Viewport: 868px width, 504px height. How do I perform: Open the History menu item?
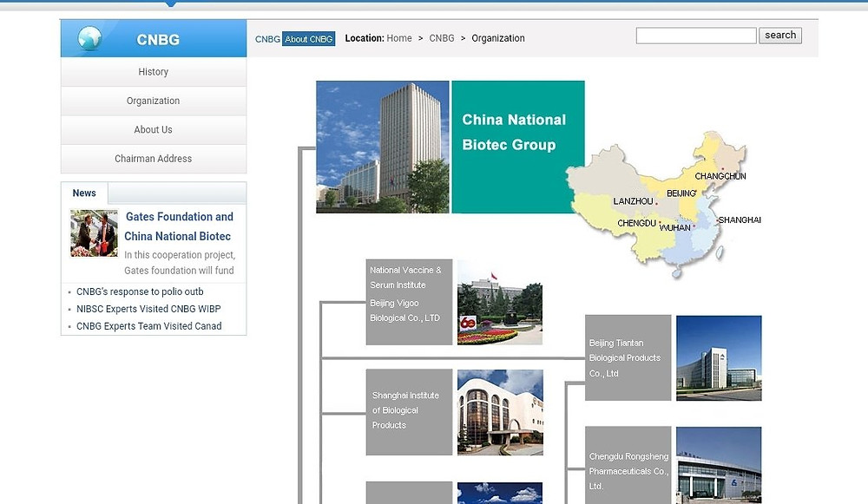(154, 72)
